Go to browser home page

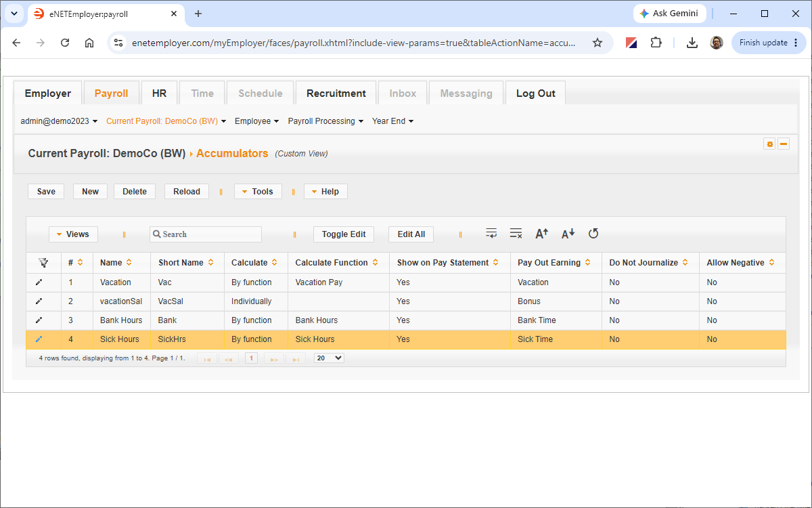click(x=89, y=43)
